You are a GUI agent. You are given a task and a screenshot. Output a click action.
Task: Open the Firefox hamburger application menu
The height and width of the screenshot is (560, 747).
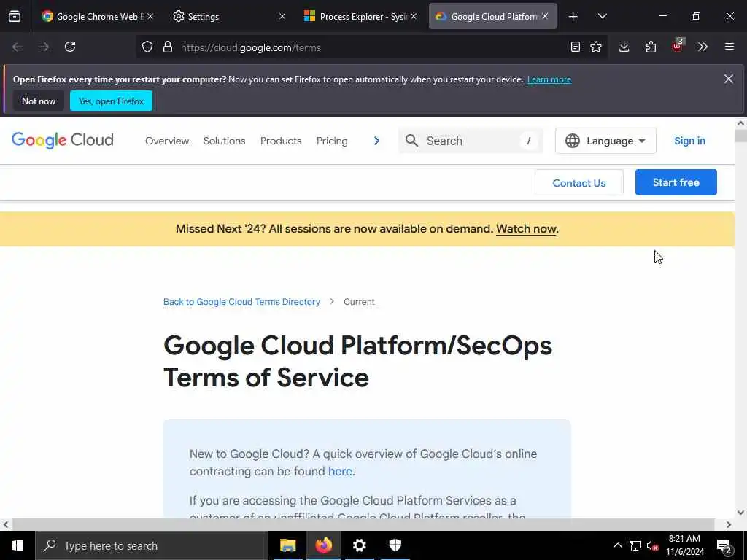point(729,47)
